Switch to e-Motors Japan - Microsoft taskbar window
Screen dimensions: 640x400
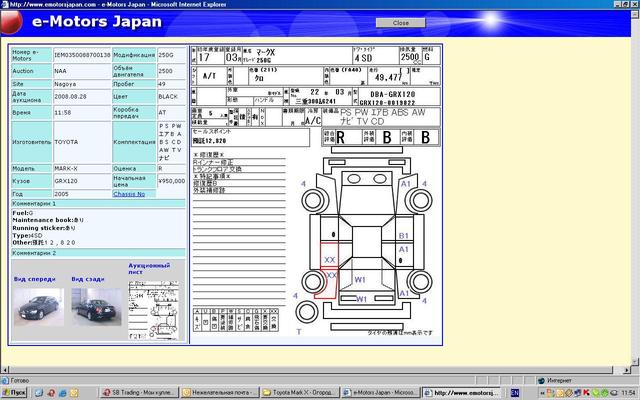(x=380, y=393)
